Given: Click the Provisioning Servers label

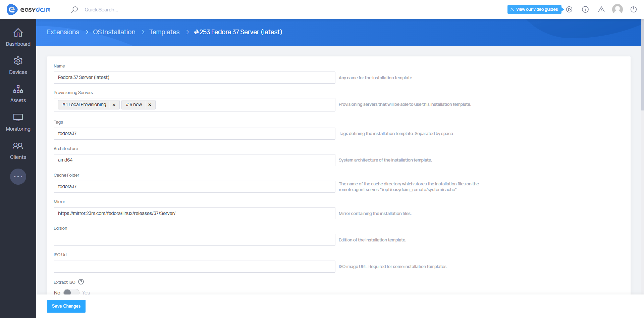Looking at the screenshot, I should click(73, 93).
